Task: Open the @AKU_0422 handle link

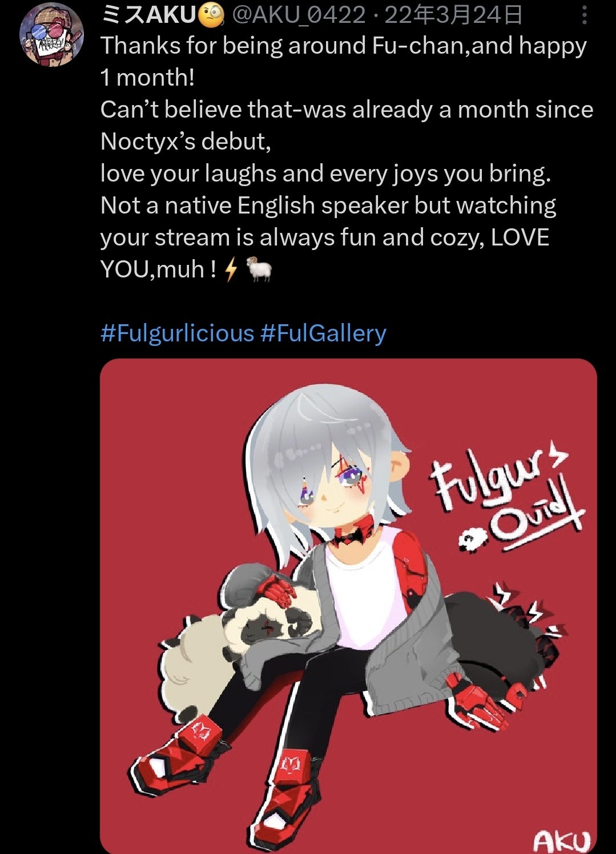Action: [x=299, y=15]
